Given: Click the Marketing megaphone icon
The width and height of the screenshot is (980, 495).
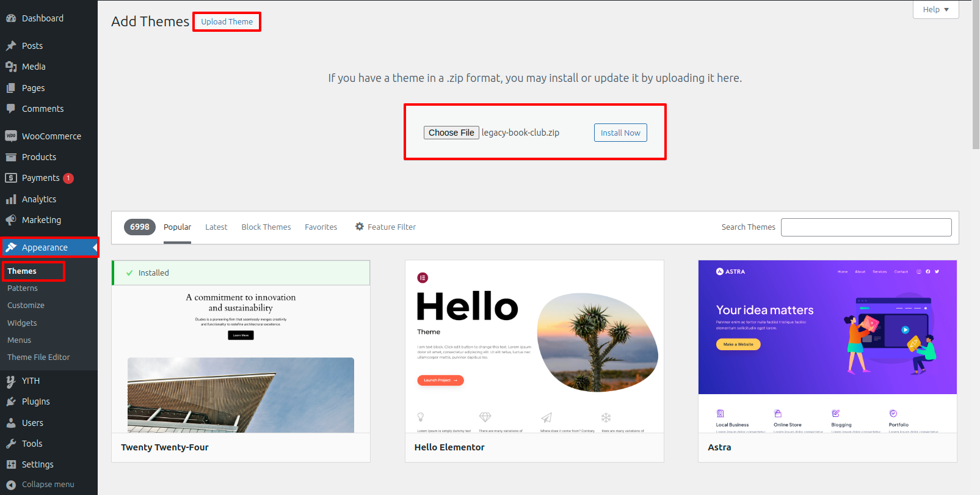Looking at the screenshot, I should [x=11, y=220].
